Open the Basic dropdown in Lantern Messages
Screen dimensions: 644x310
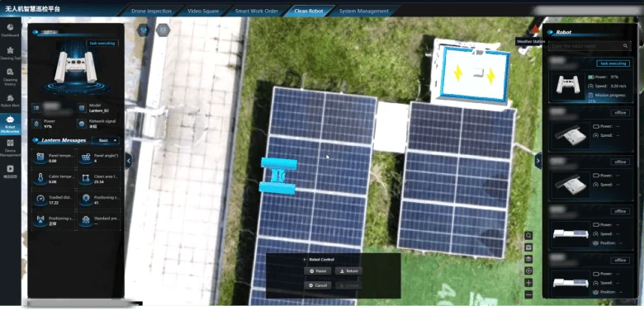(x=106, y=140)
